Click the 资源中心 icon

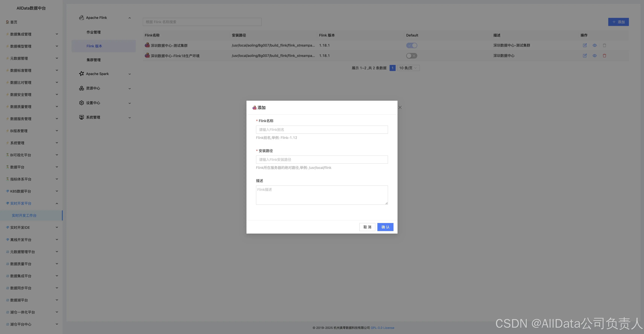[x=81, y=88]
